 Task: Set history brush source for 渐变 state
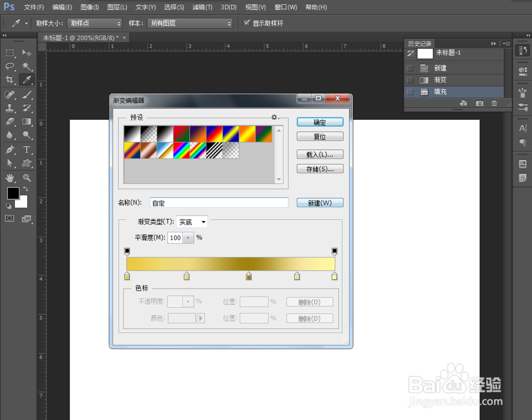pos(410,80)
